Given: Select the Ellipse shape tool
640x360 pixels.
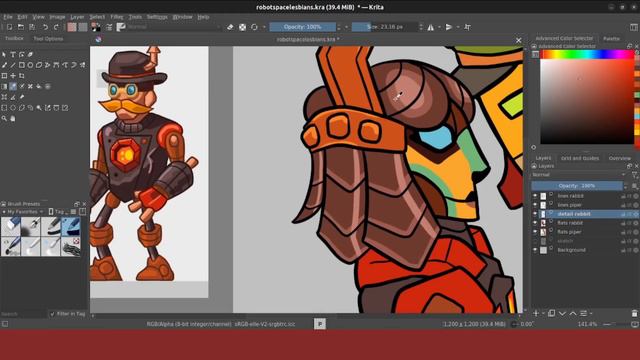Looking at the screenshot, I should click(x=30, y=65).
